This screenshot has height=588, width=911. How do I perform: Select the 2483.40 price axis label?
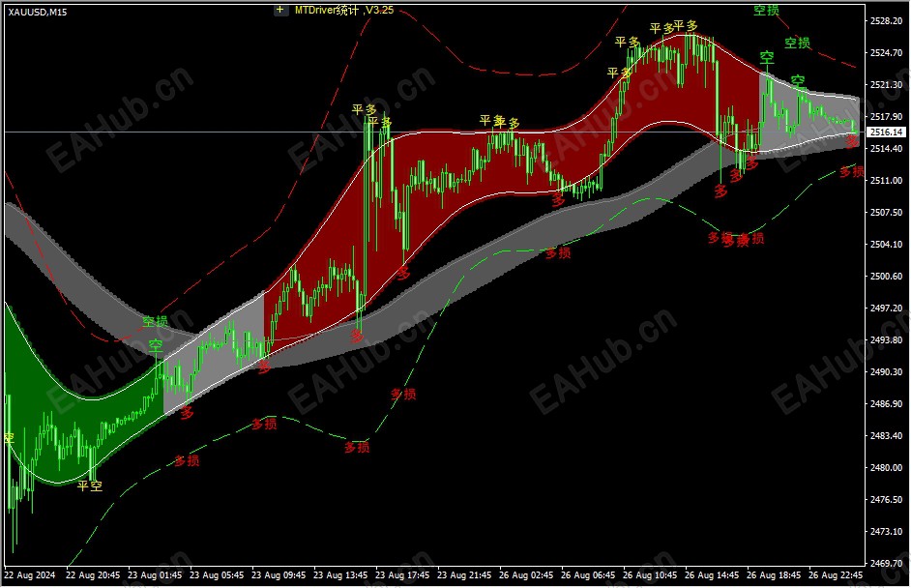click(886, 436)
